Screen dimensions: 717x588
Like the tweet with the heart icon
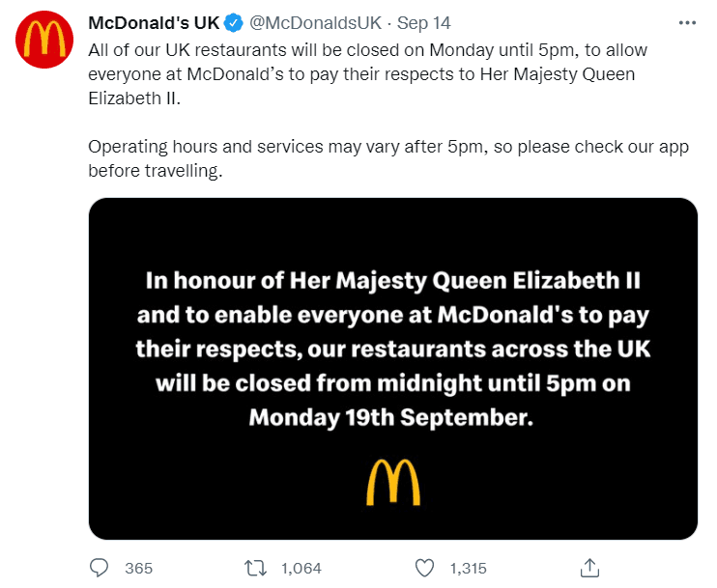click(424, 568)
